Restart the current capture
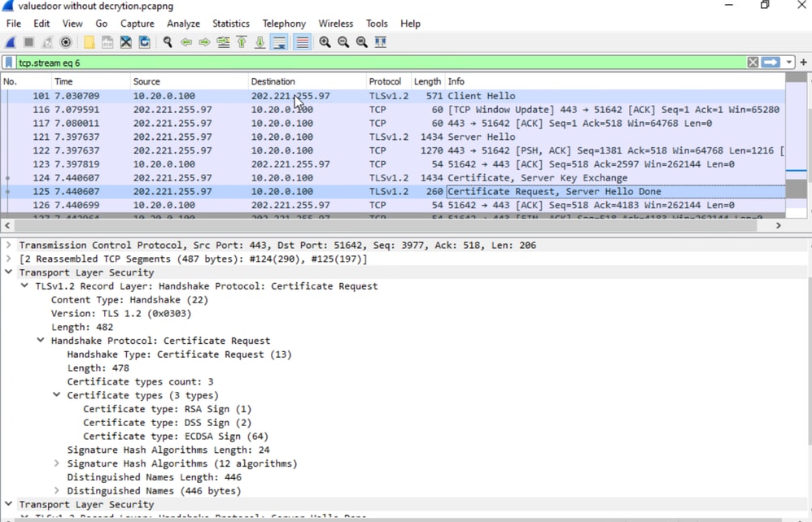The image size is (812, 522). [47, 42]
